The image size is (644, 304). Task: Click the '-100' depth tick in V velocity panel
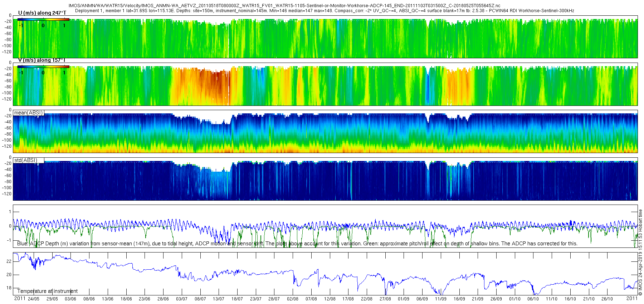[x=6, y=93]
